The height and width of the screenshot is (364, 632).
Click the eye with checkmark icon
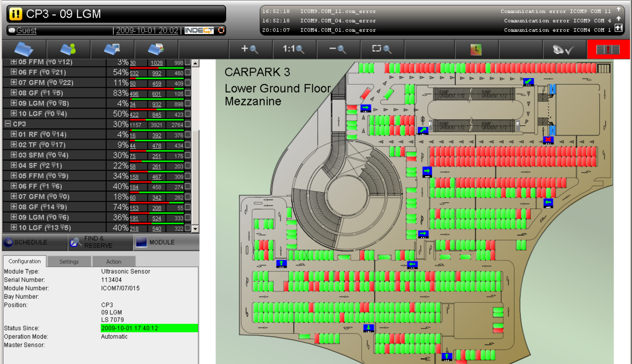pos(564,49)
